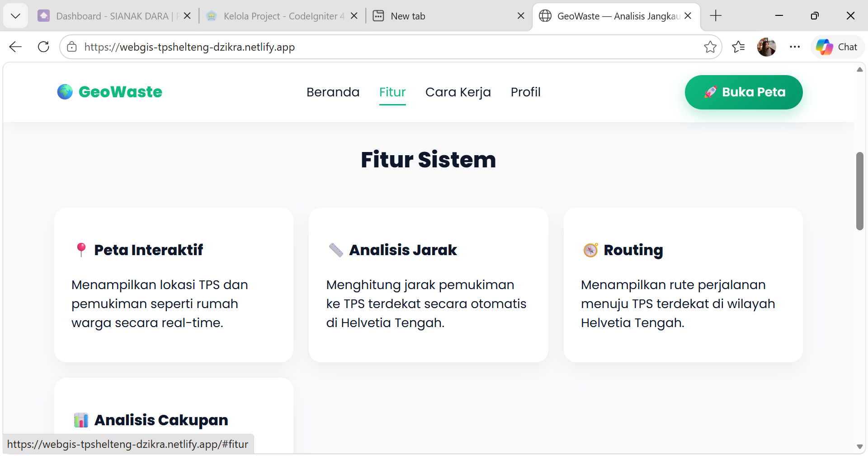Image resolution: width=868 pixels, height=456 pixels.
Task: Open the browser profile avatar
Action: click(x=767, y=47)
